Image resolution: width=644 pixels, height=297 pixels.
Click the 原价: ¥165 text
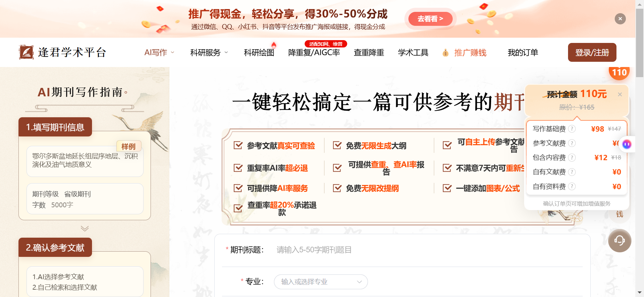[577, 107]
